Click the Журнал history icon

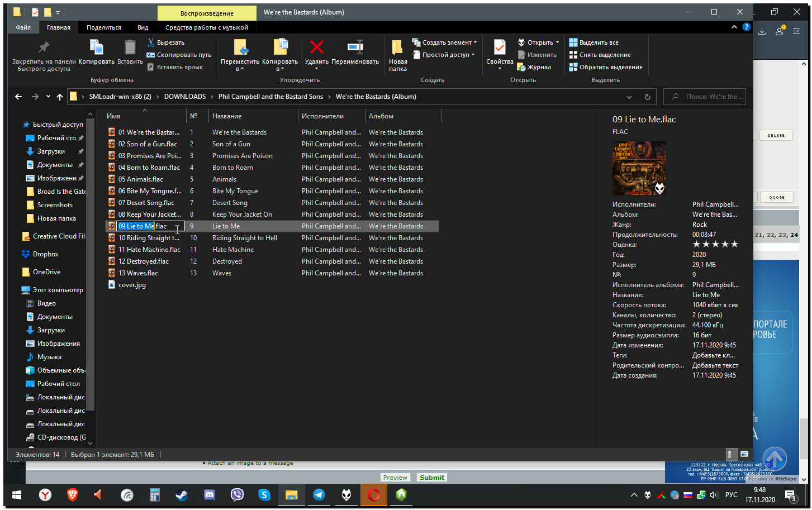point(521,67)
